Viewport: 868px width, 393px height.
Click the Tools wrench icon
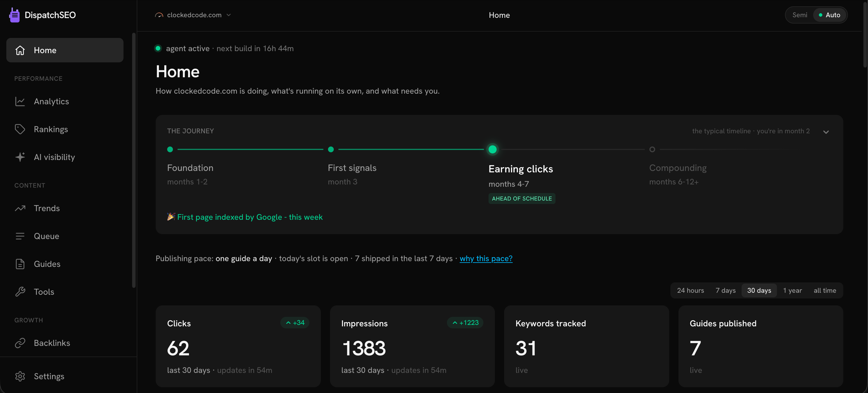click(20, 292)
